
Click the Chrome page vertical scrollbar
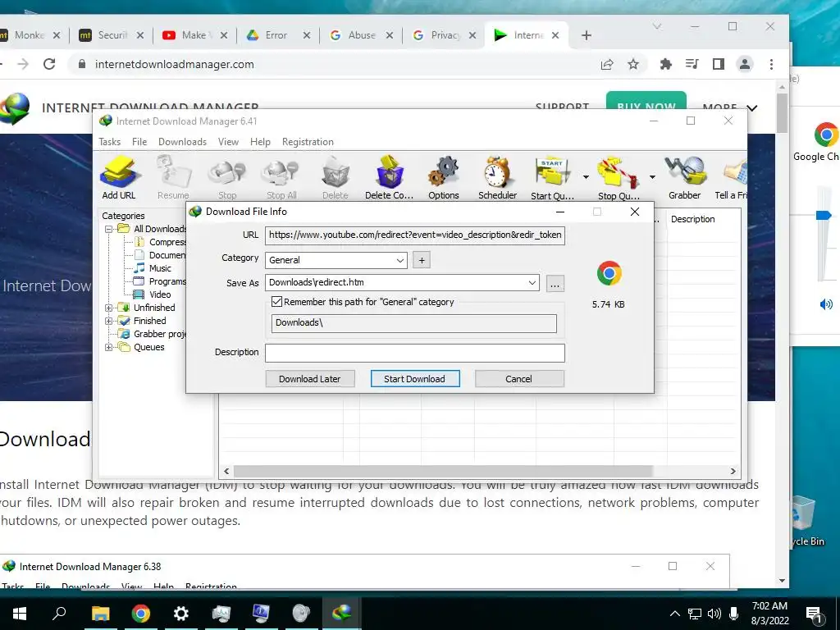coord(782,113)
